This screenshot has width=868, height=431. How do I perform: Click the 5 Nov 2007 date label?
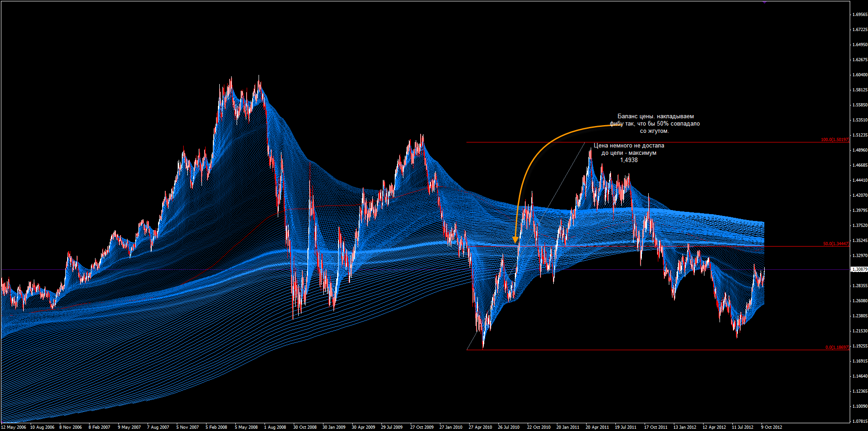[x=188, y=427]
